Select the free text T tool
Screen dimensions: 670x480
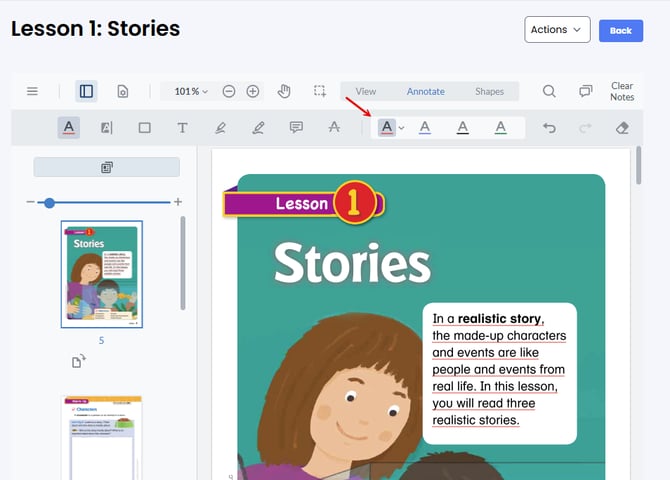point(182,128)
